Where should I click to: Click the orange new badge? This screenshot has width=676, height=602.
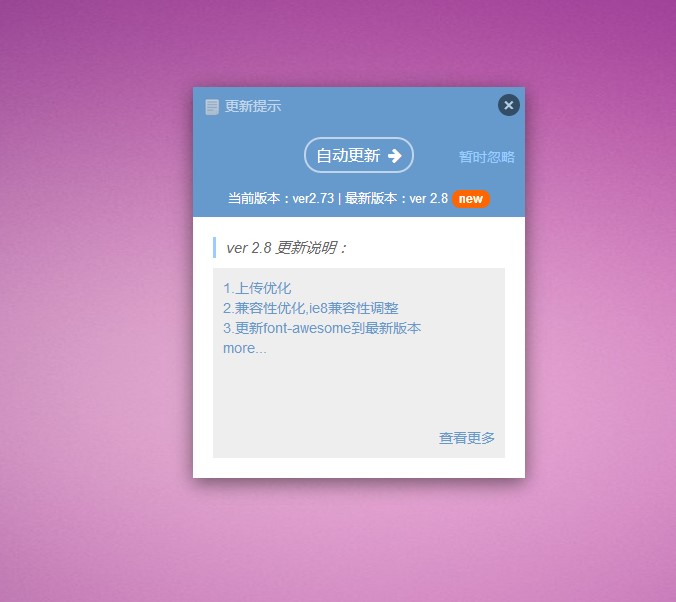pyautogui.click(x=470, y=199)
